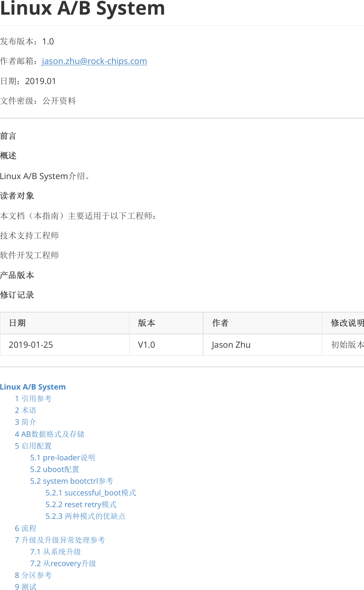Open section 2 术语

coord(25,410)
